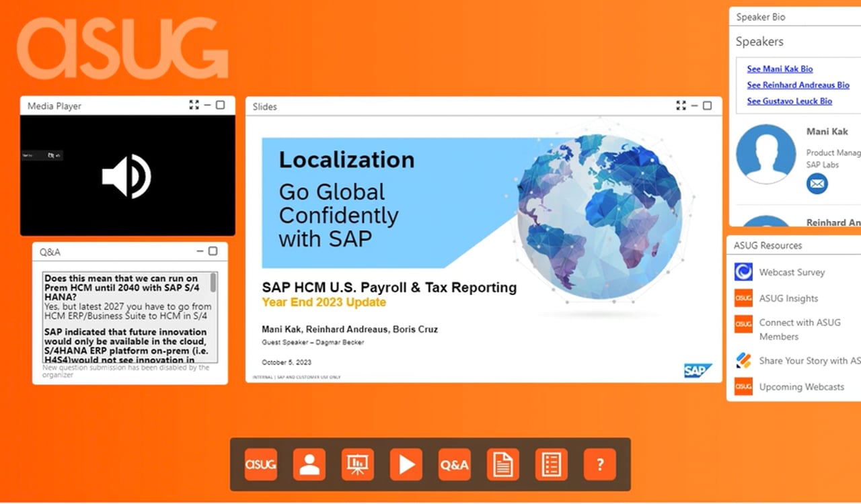
Task: Click the ASUG icon in bottom dock
Action: (260, 464)
